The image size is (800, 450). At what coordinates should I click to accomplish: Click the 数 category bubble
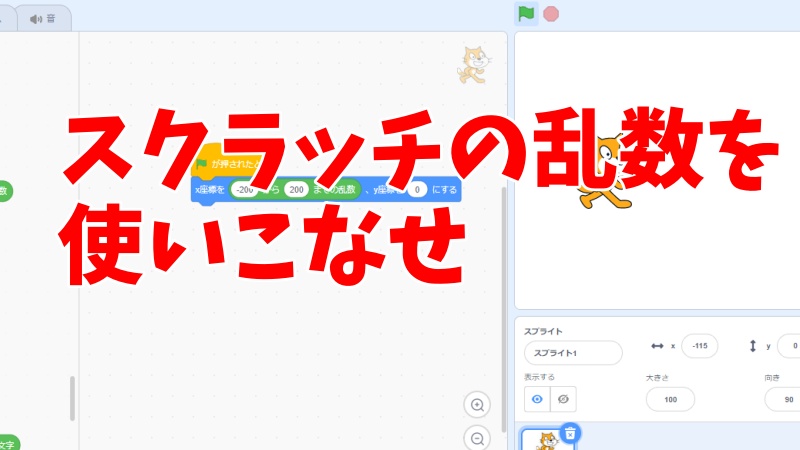coord(5,191)
